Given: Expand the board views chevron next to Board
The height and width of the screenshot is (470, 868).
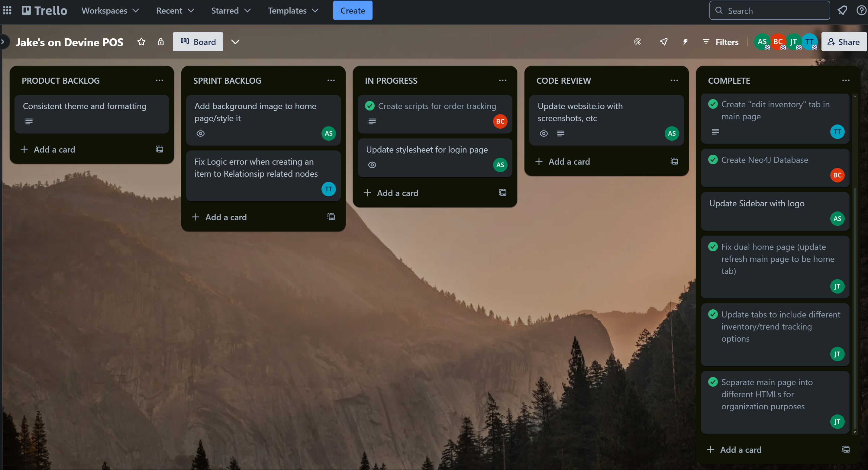Looking at the screenshot, I should coord(235,42).
